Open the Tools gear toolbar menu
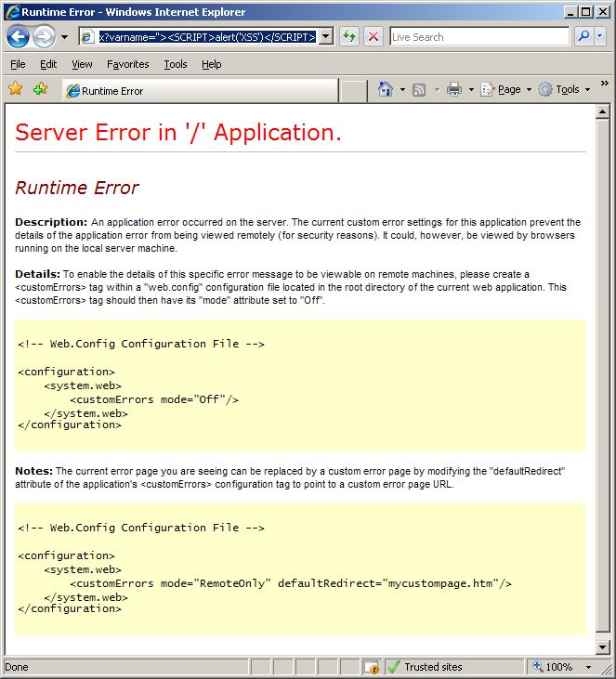 [x=565, y=90]
